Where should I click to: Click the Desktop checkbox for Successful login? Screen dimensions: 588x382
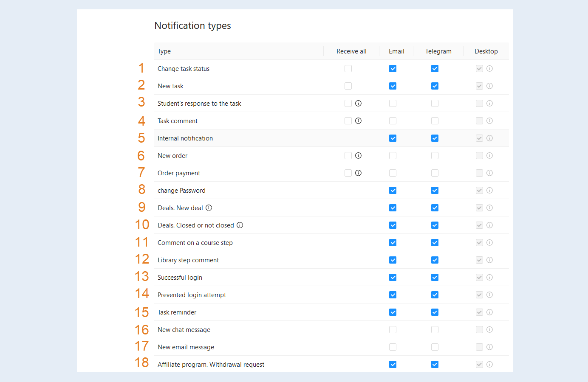pos(479,277)
